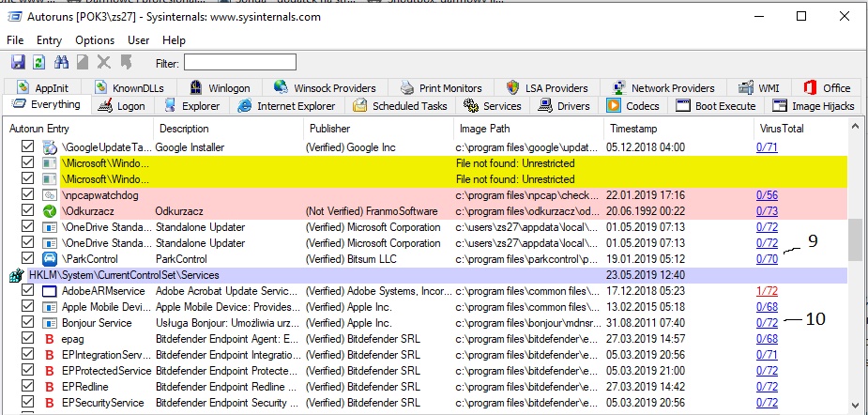Screen dimensions: 868x415
Task: Click the scrollbar up arrow
Action: pyautogui.click(x=855, y=127)
